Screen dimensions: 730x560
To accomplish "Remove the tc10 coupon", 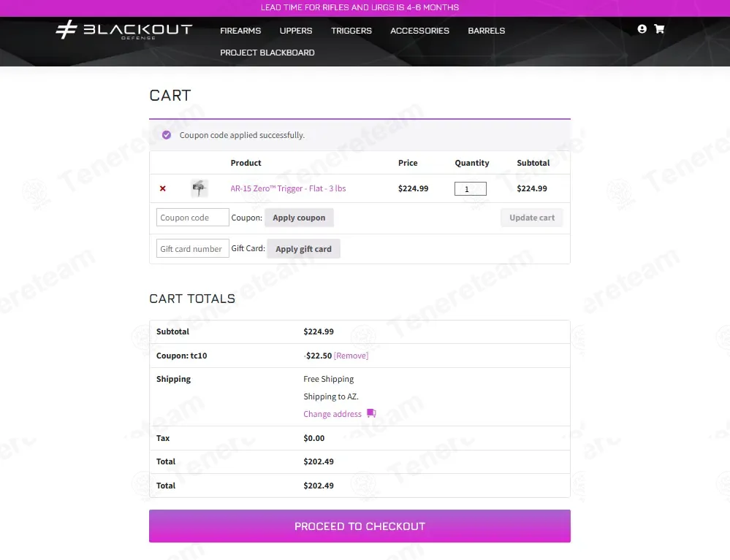I will (351, 356).
